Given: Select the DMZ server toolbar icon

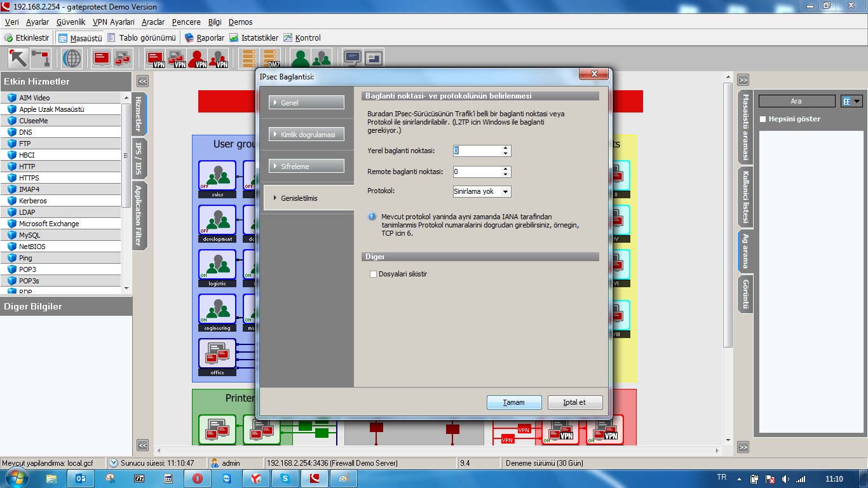Looking at the screenshot, I should click(x=271, y=58).
